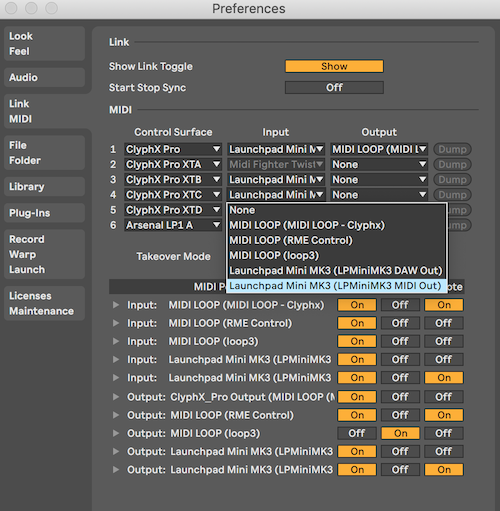Open the Record Warp Launch tab
This screenshot has height=511, width=500.
point(44,254)
